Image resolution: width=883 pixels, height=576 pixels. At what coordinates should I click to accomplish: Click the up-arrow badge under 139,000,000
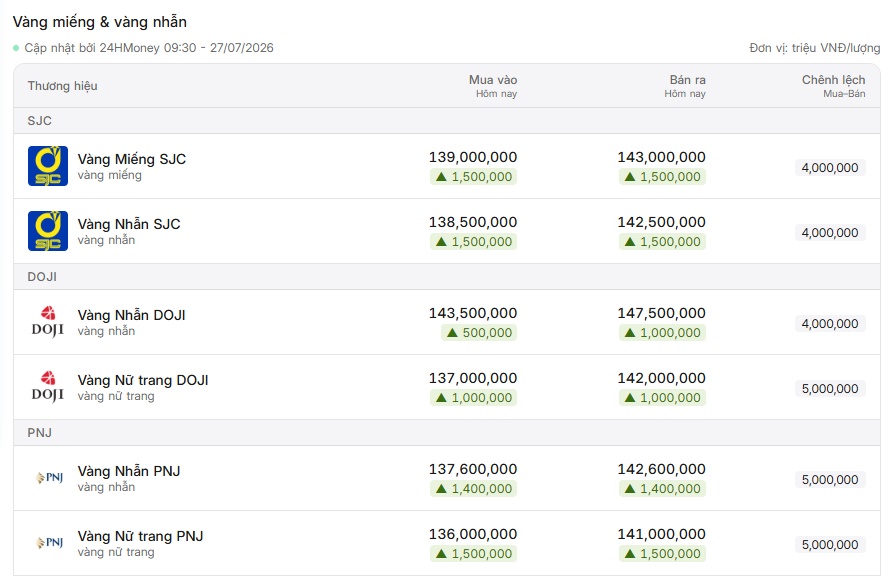474,177
